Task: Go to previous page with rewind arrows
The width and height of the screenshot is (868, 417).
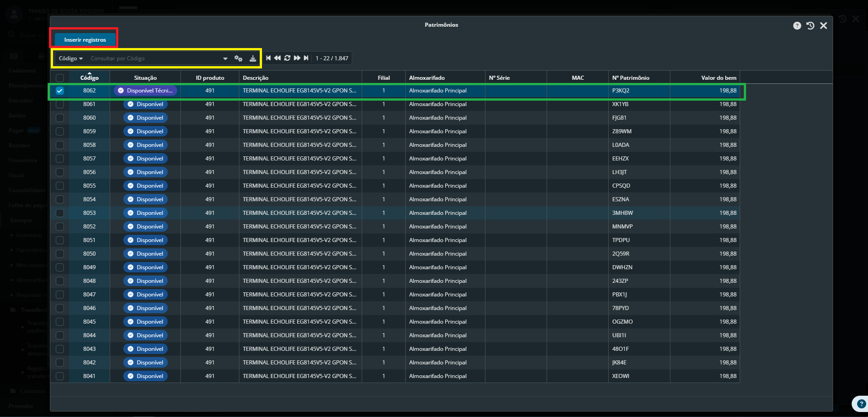Action: coord(277,58)
